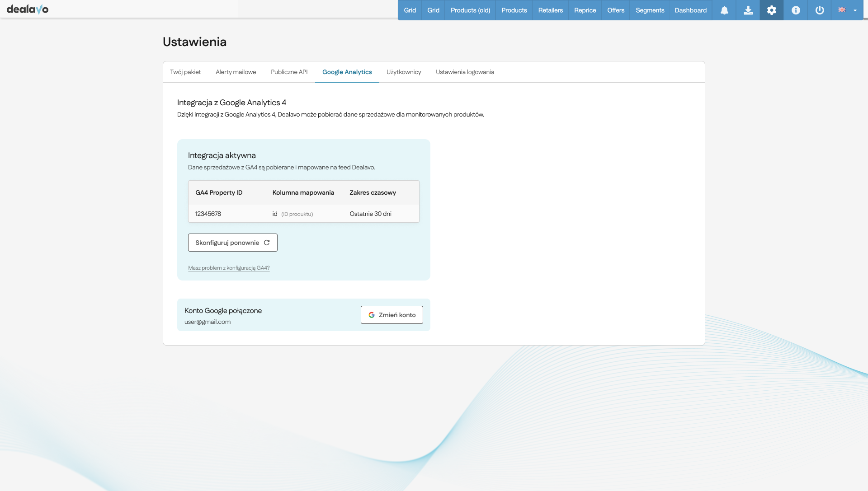Open the Segments menu item
The height and width of the screenshot is (491, 868).
pyautogui.click(x=650, y=10)
